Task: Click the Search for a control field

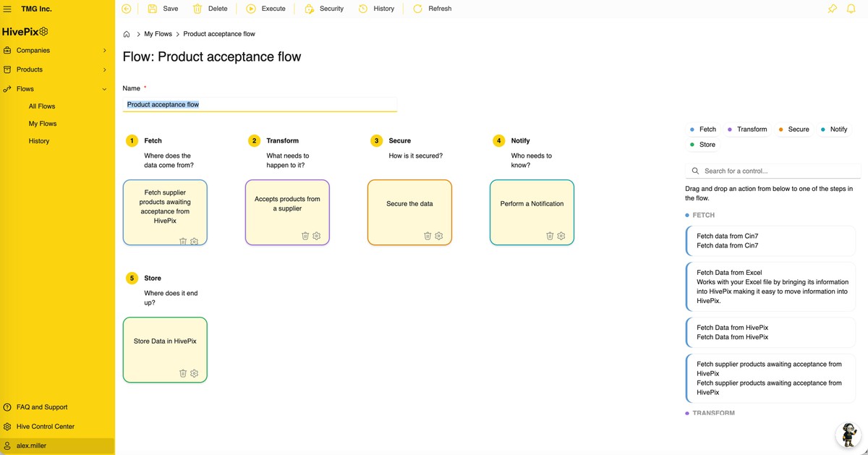Action: pos(773,171)
